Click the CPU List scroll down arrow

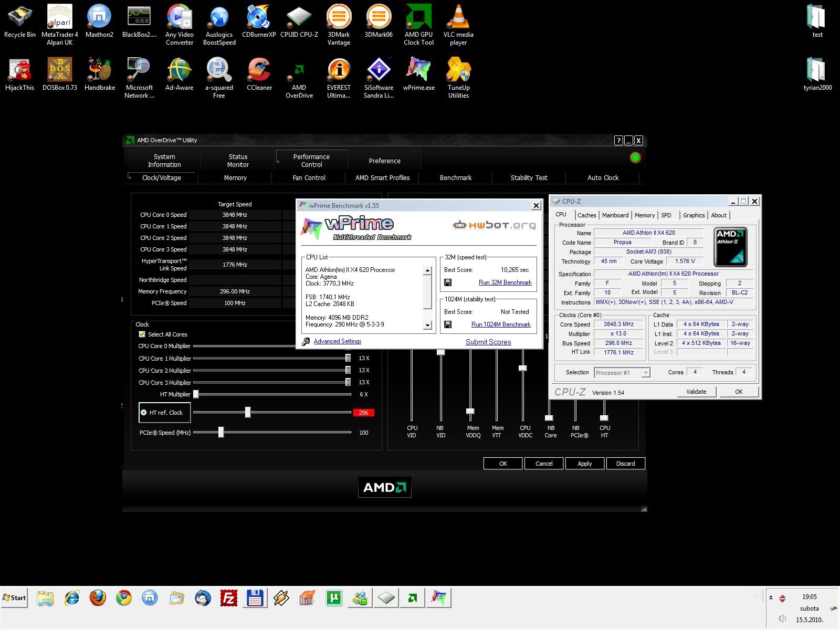(427, 325)
